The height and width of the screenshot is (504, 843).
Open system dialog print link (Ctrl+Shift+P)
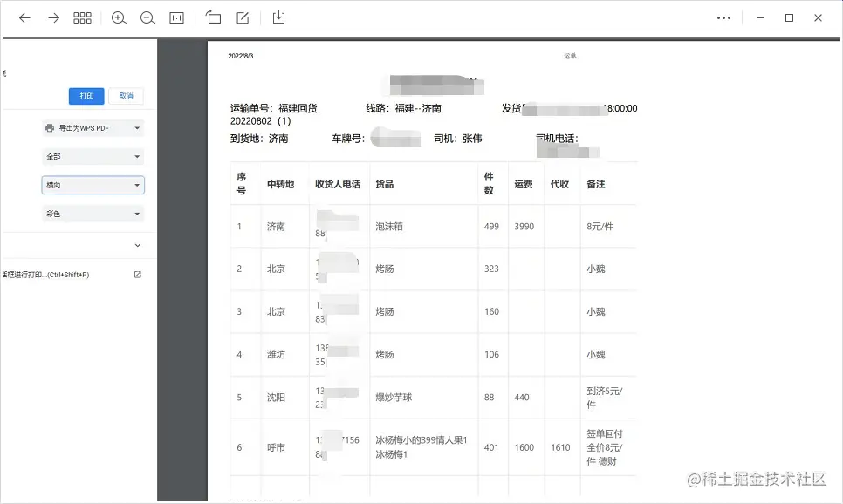(x=45, y=275)
